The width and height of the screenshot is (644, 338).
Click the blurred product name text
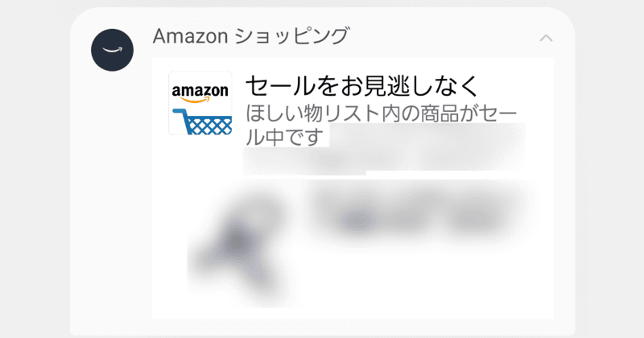(x=417, y=213)
